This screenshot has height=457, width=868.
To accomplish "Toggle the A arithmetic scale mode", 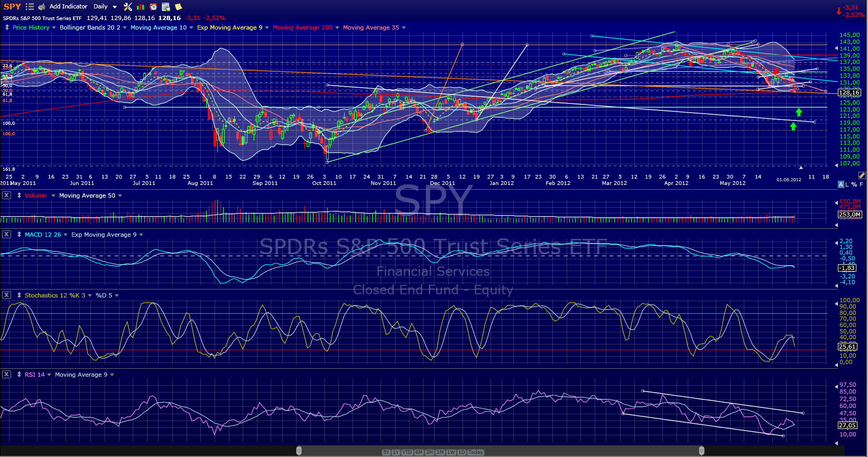I will point(841,184).
